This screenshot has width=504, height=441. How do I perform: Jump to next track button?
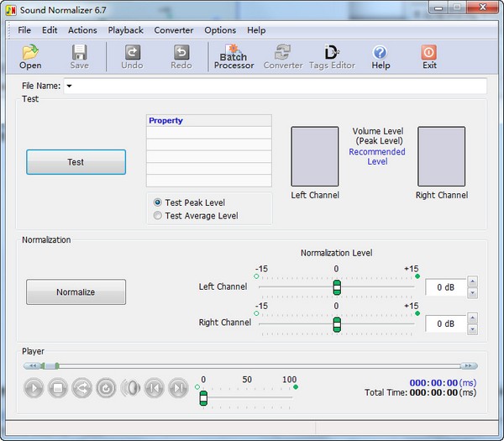[x=179, y=388]
